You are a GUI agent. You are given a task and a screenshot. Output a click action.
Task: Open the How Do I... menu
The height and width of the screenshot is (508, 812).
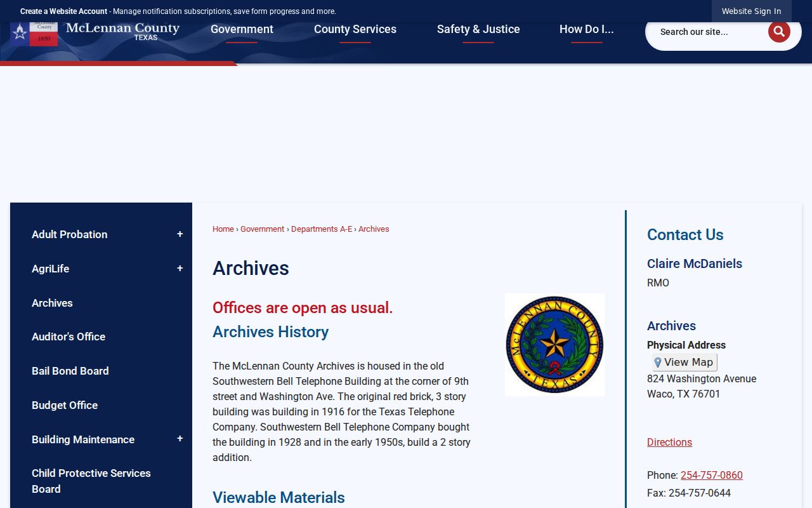click(x=587, y=29)
